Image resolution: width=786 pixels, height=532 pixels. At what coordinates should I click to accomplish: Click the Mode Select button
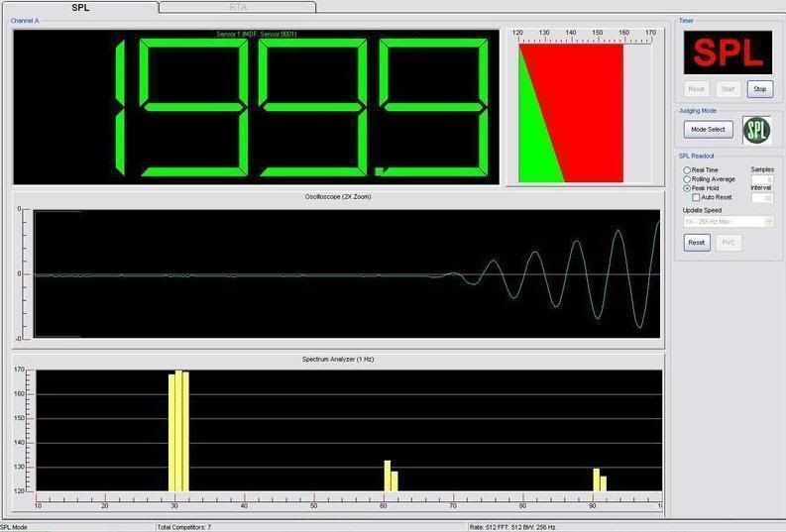[709, 130]
